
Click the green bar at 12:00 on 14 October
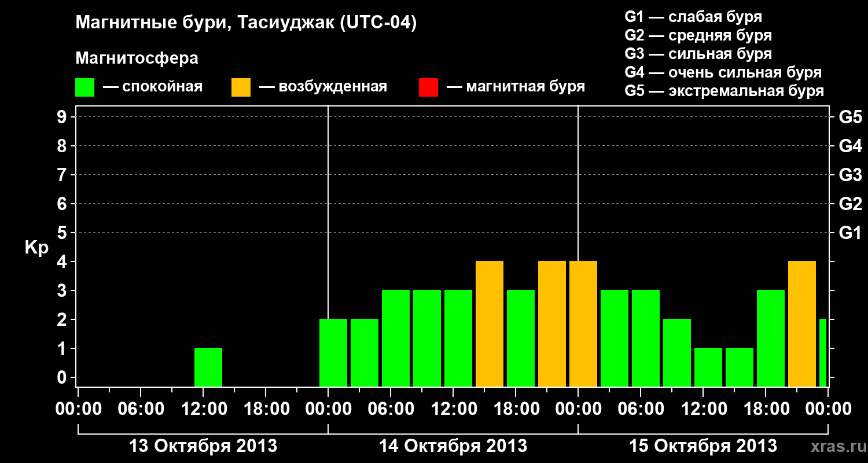(458, 338)
